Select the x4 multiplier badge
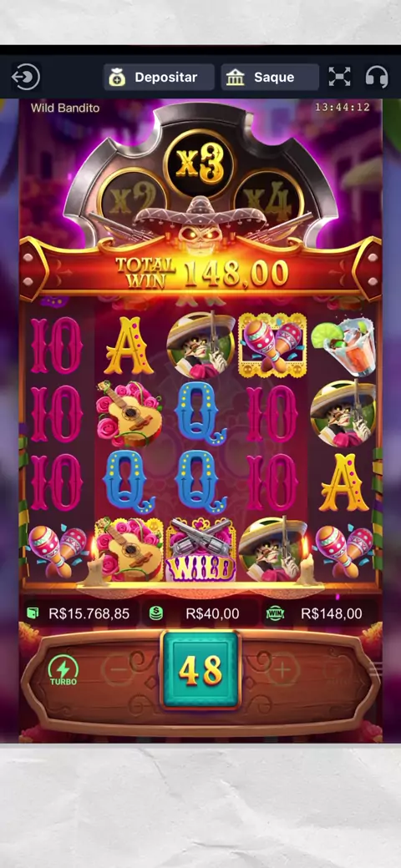 pyautogui.click(x=268, y=199)
